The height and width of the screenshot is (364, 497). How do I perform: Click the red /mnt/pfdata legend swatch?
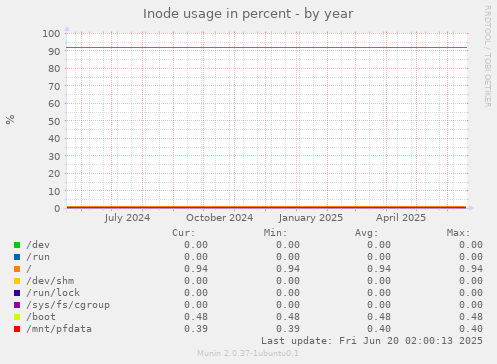(x=17, y=329)
